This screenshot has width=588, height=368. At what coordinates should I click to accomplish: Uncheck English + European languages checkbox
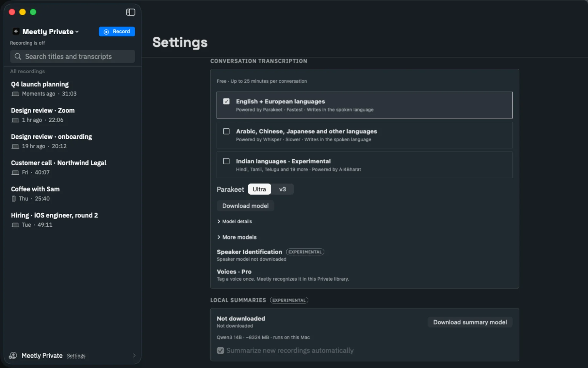(x=226, y=101)
